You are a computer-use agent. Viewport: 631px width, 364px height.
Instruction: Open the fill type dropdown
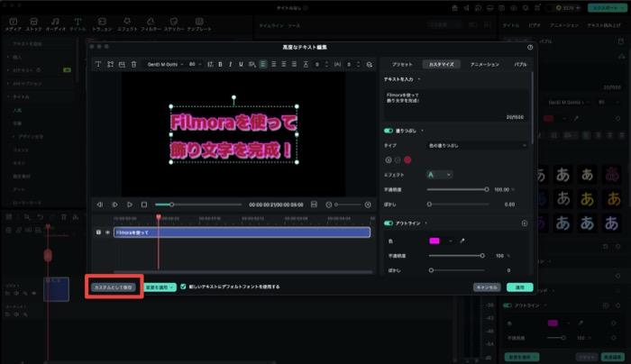click(x=477, y=146)
